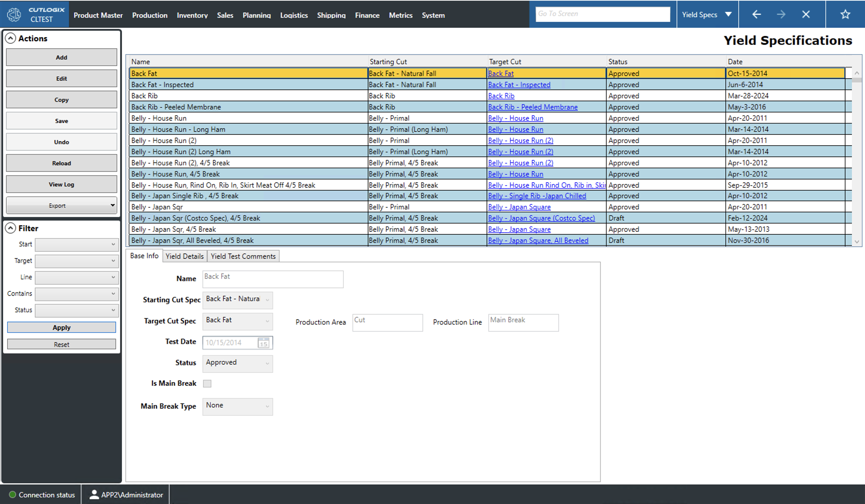Click the star favorite icon
The height and width of the screenshot is (504, 865).
pyautogui.click(x=845, y=14)
